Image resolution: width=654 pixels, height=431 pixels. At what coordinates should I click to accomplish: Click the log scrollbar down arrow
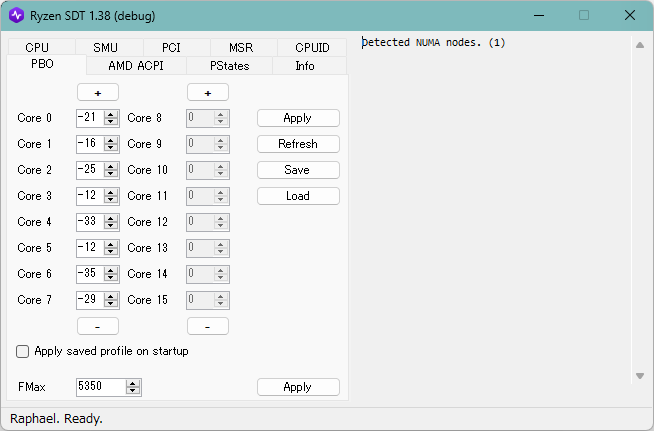click(640, 376)
